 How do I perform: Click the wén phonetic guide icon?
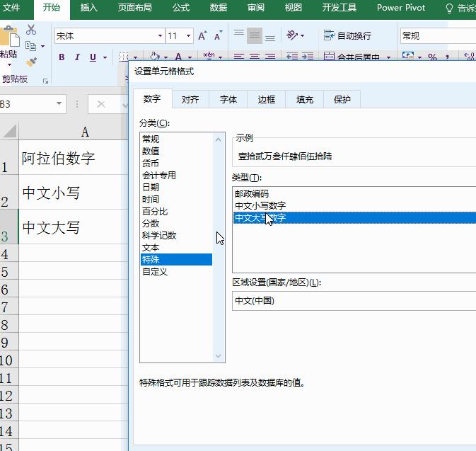[x=209, y=56]
